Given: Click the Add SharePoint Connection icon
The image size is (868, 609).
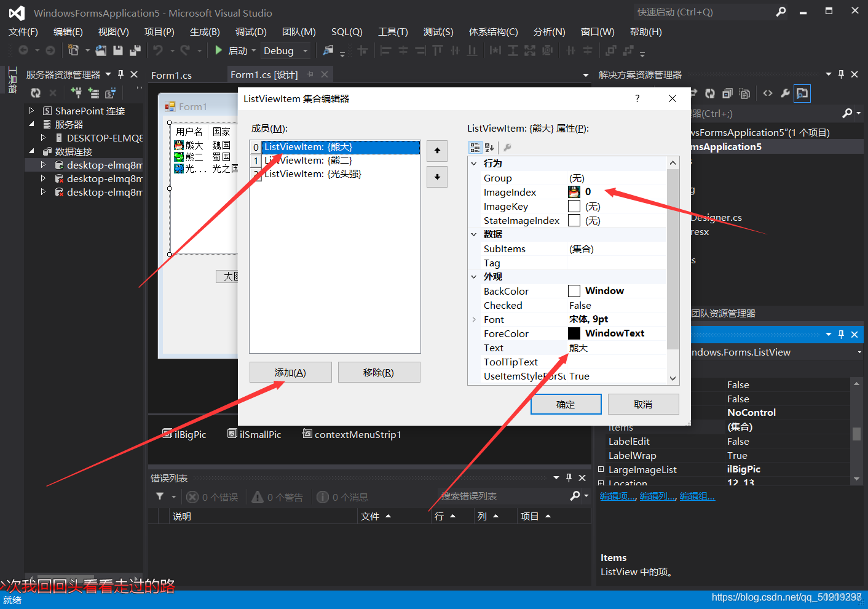Looking at the screenshot, I should [111, 93].
